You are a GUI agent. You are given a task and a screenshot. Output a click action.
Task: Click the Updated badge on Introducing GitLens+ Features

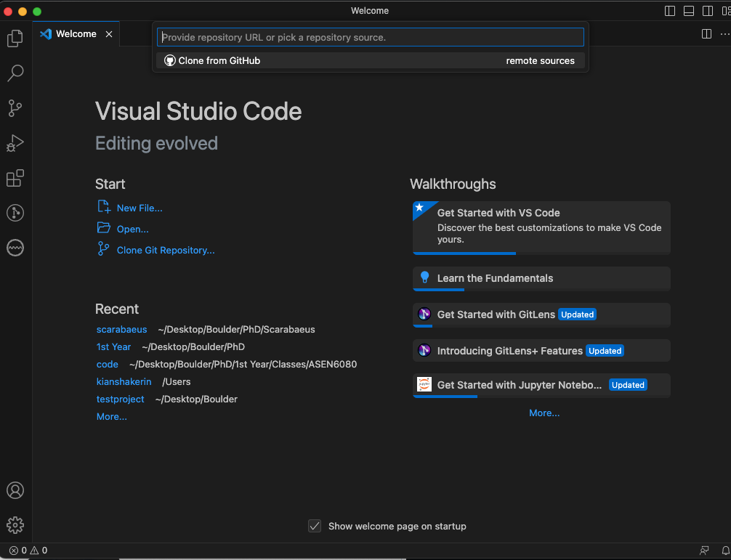(605, 351)
